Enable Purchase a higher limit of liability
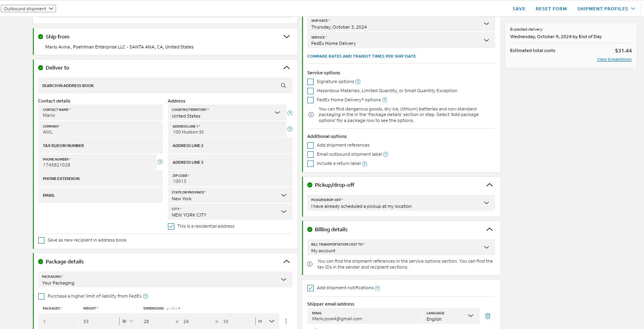The width and height of the screenshot is (644, 329). click(x=41, y=296)
